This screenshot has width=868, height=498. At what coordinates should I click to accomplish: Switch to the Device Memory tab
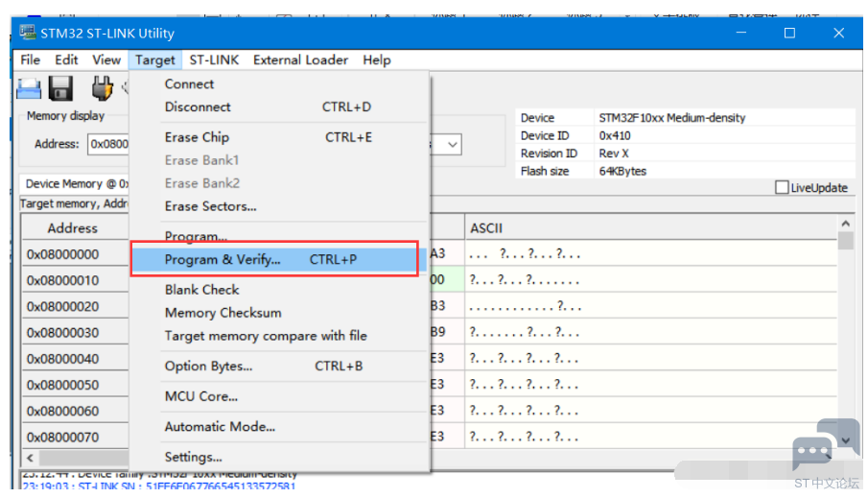pos(75,184)
